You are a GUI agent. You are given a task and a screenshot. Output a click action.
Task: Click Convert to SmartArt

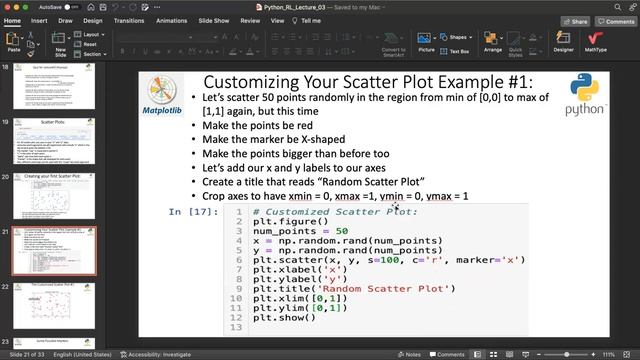(x=393, y=44)
